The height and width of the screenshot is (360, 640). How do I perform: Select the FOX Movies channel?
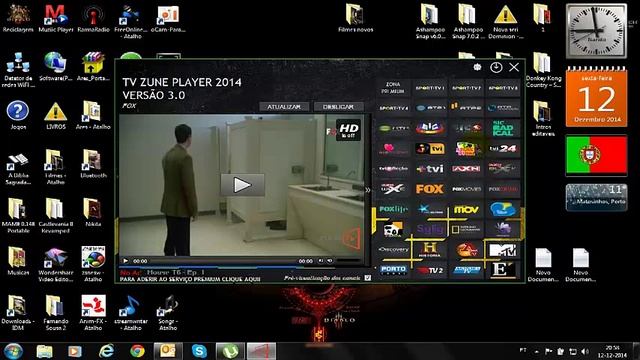pyautogui.click(x=466, y=189)
